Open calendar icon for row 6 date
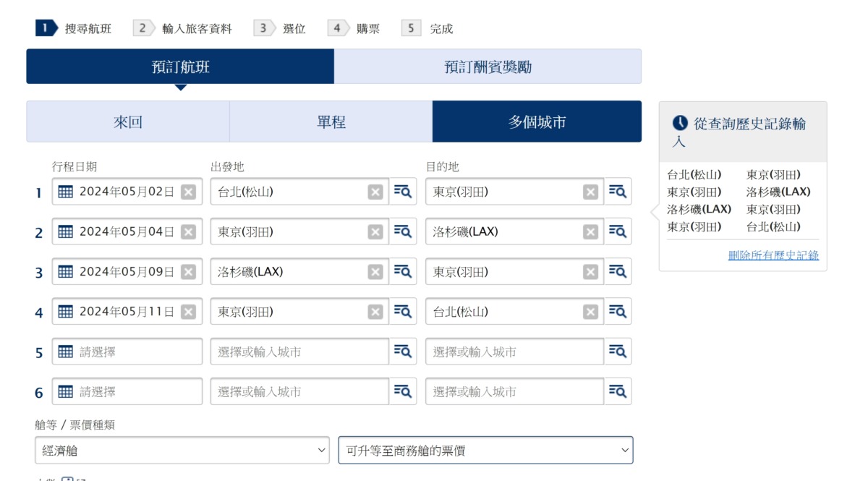The image size is (868, 481). pyautogui.click(x=66, y=392)
